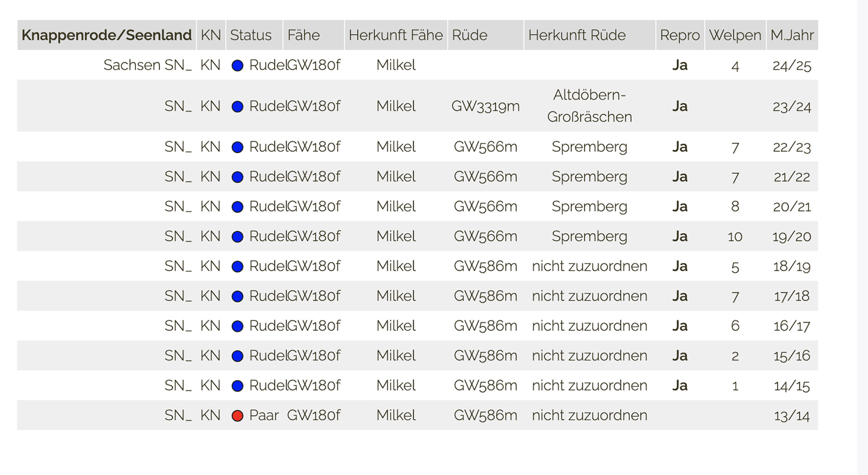
Task: Select the GW3319m Rüde entry
Action: tap(485, 106)
